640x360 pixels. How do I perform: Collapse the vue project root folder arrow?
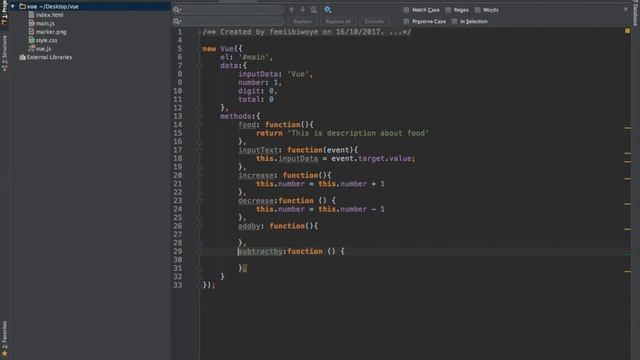coord(13,7)
